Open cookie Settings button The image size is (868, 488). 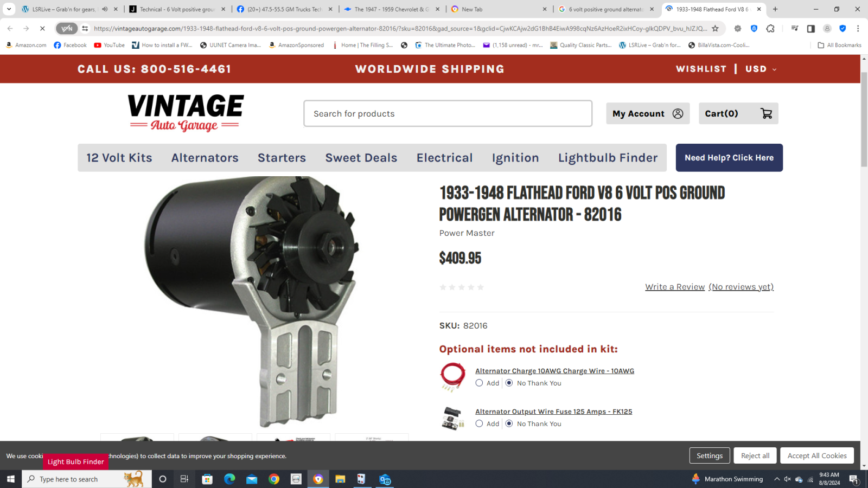[x=710, y=455]
